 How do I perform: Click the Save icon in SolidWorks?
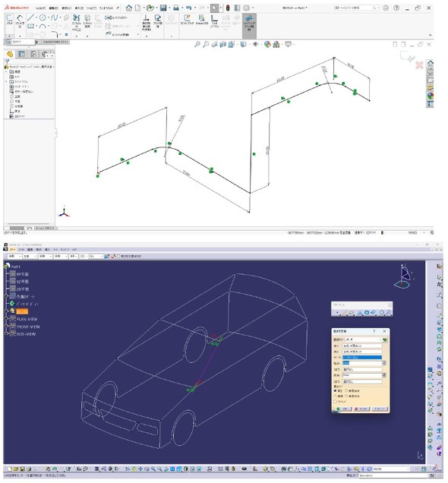click(x=163, y=8)
